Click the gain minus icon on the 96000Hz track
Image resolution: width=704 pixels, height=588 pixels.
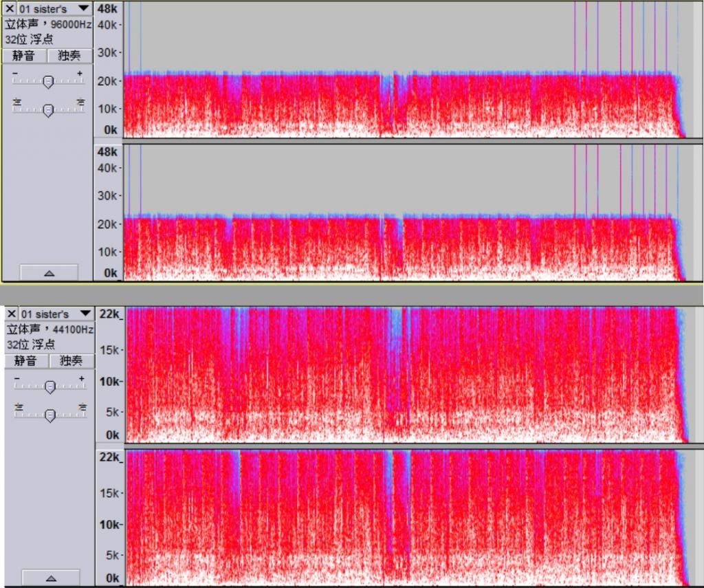(x=16, y=74)
